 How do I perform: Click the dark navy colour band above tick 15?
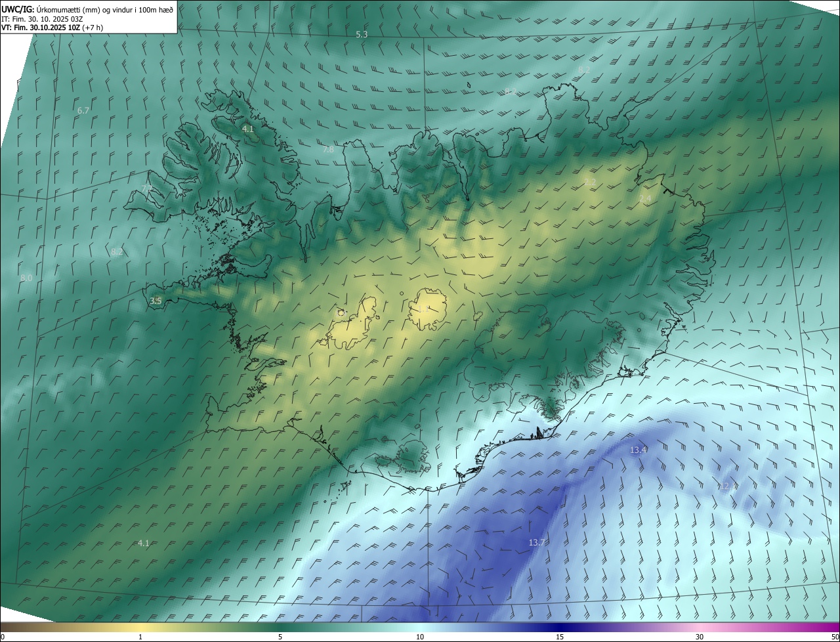(x=560, y=627)
